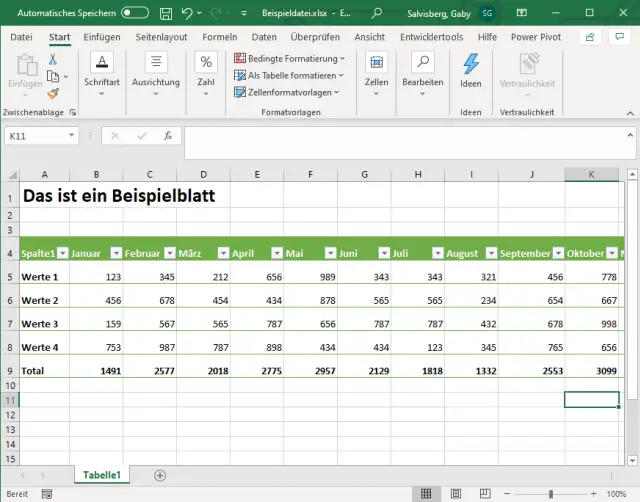Switch to page break preview
Screen dimensions: 640x502
[483, 494]
